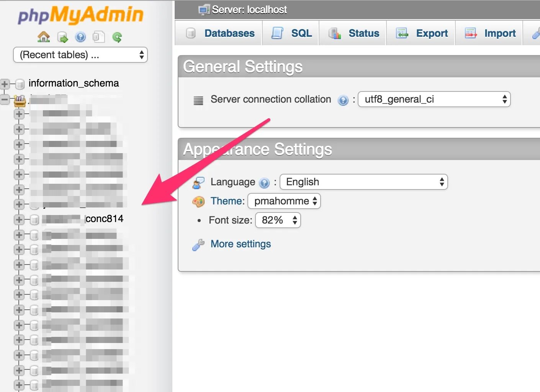Click the Server connection collation label
This screenshot has height=392, width=540.
click(271, 99)
